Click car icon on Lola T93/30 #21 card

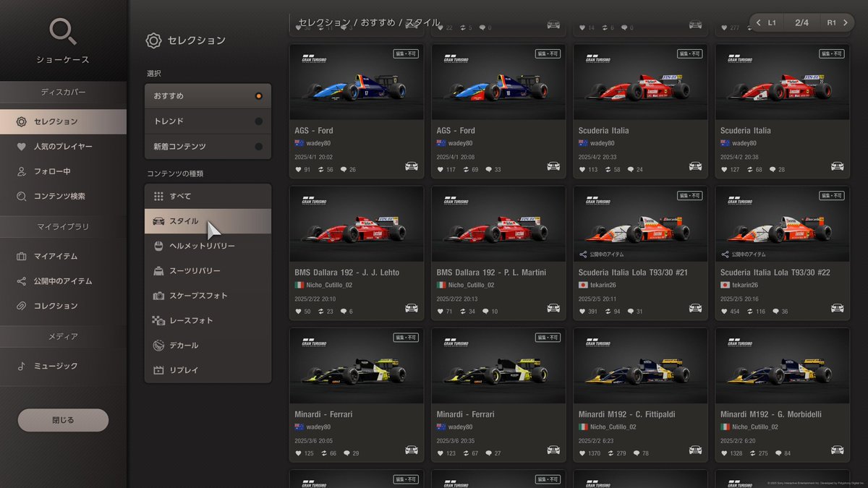pos(695,308)
